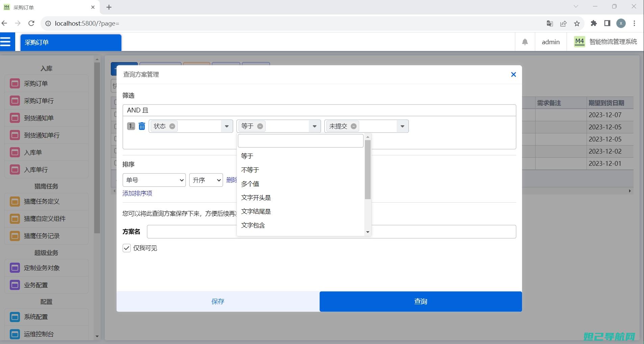
Task: Switch to the 采购订单 page tab
Action: pyautogui.click(x=71, y=43)
